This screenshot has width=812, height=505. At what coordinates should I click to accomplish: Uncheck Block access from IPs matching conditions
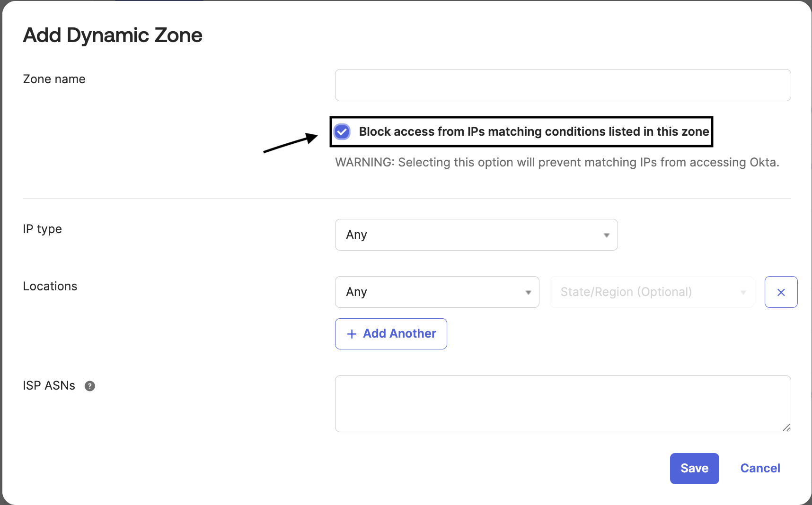click(x=342, y=132)
